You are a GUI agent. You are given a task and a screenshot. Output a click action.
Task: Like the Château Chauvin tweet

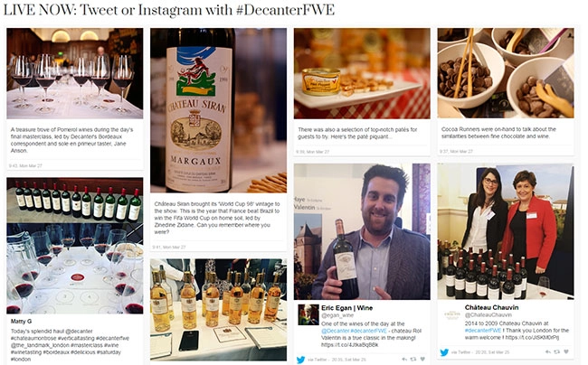[567, 351]
